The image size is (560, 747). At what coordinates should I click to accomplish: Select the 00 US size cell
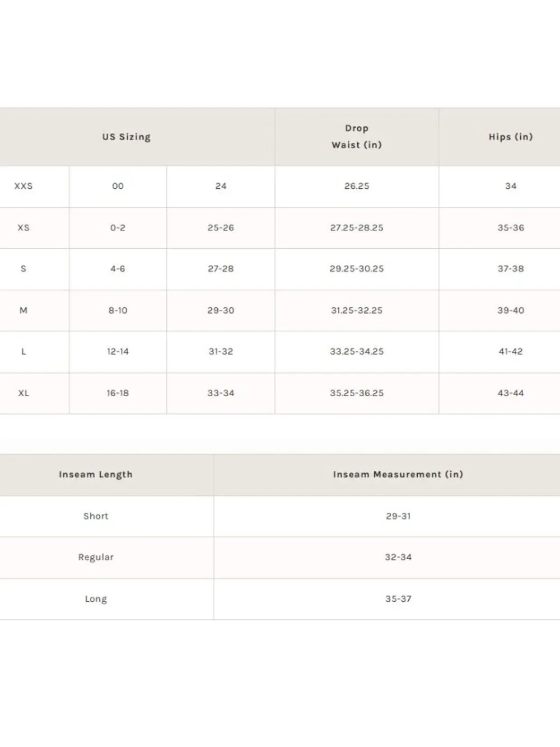point(118,186)
